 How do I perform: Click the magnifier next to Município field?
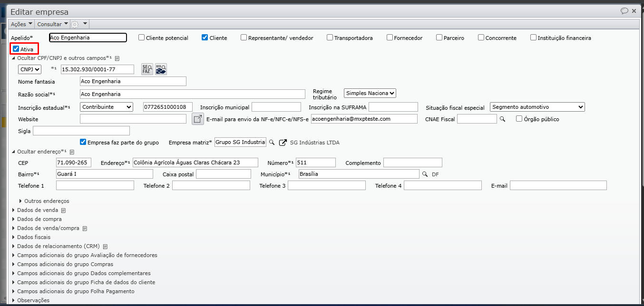pos(425,174)
